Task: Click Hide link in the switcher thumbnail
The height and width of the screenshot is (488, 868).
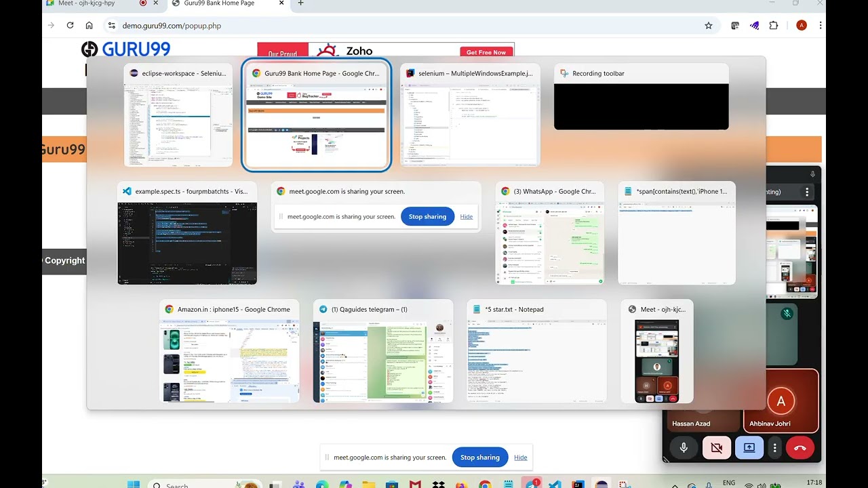Action: tap(467, 217)
